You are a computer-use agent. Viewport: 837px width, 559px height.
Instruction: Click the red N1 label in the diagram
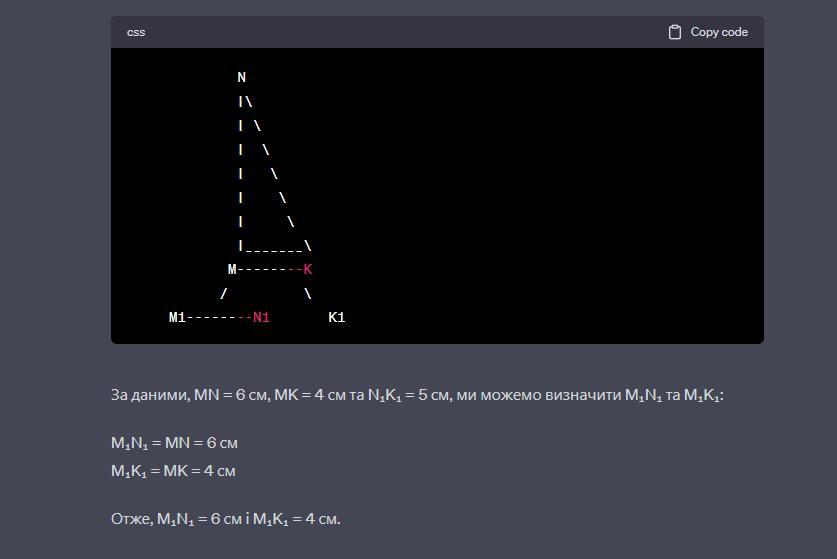[x=261, y=318]
